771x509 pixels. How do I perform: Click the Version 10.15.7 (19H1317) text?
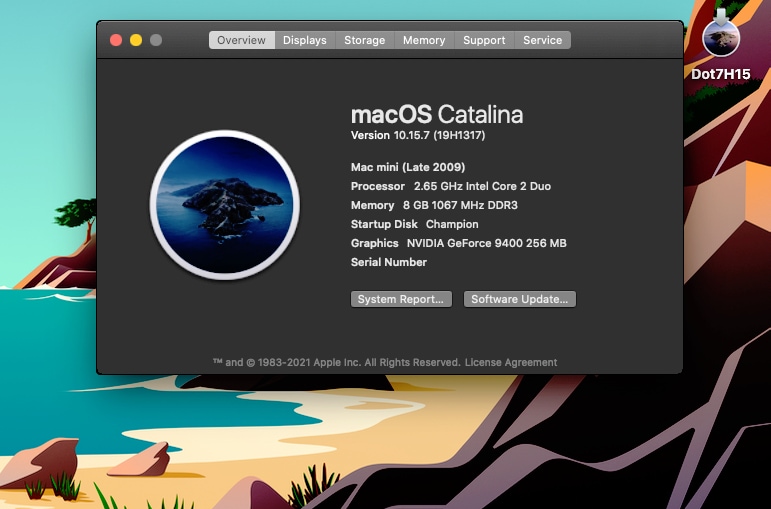tap(418, 135)
